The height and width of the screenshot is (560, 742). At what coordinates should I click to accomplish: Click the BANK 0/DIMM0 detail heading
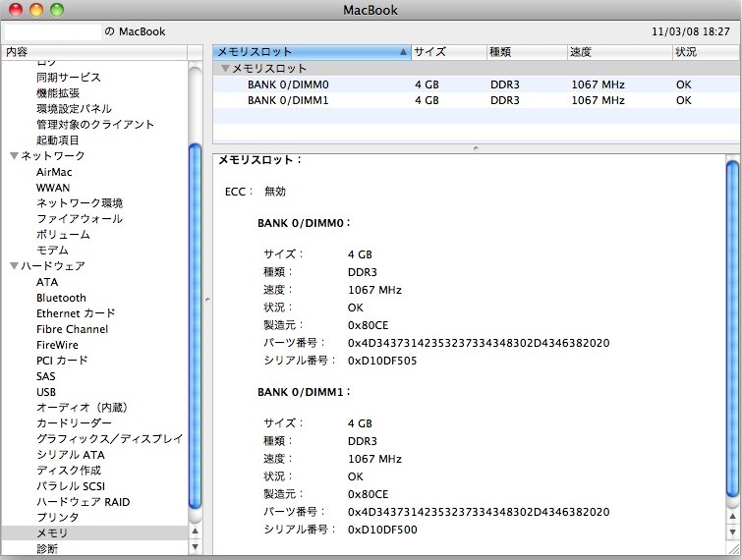coord(304,223)
